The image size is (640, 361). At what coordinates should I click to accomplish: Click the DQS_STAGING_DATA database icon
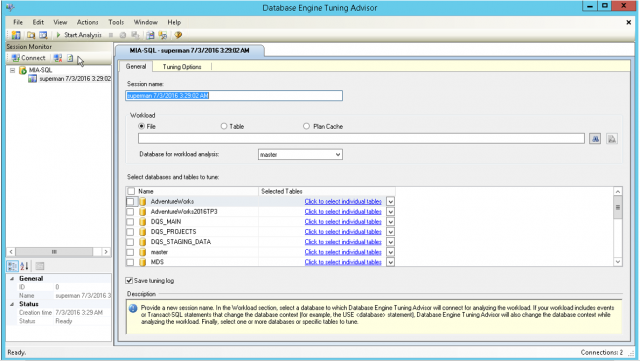(x=142, y=242)
